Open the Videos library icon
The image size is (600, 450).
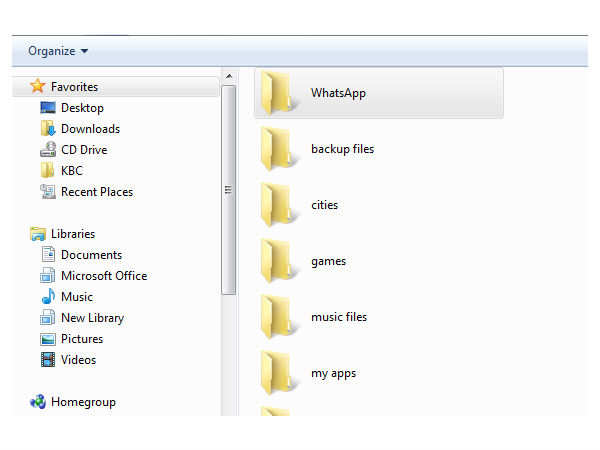(48, 360)
